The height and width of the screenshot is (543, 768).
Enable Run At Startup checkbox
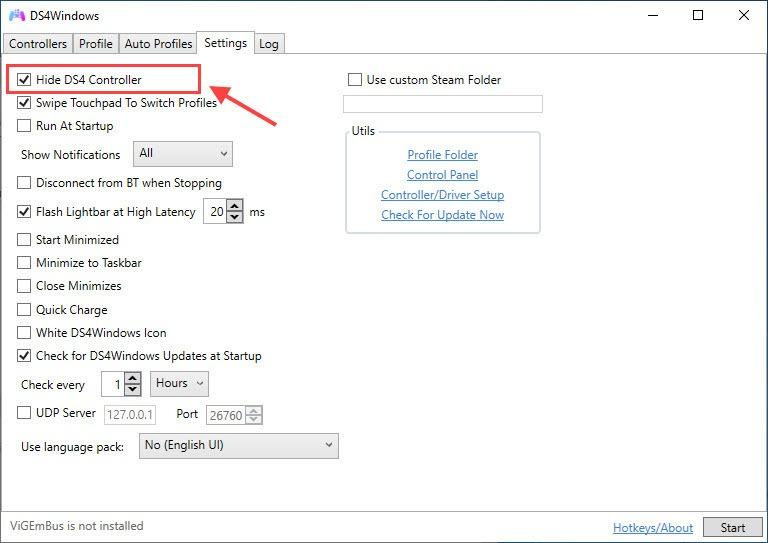[24, 126]
